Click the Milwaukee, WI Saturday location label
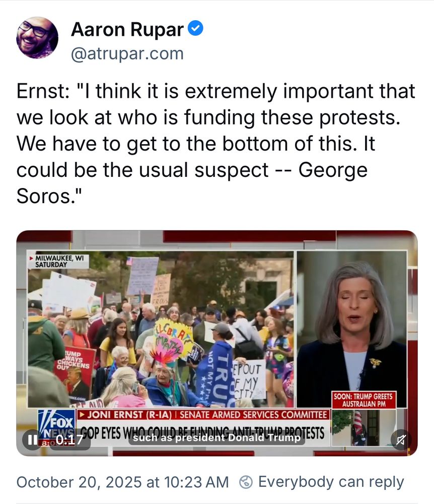434x504 pixels. [x=58, y=261]
